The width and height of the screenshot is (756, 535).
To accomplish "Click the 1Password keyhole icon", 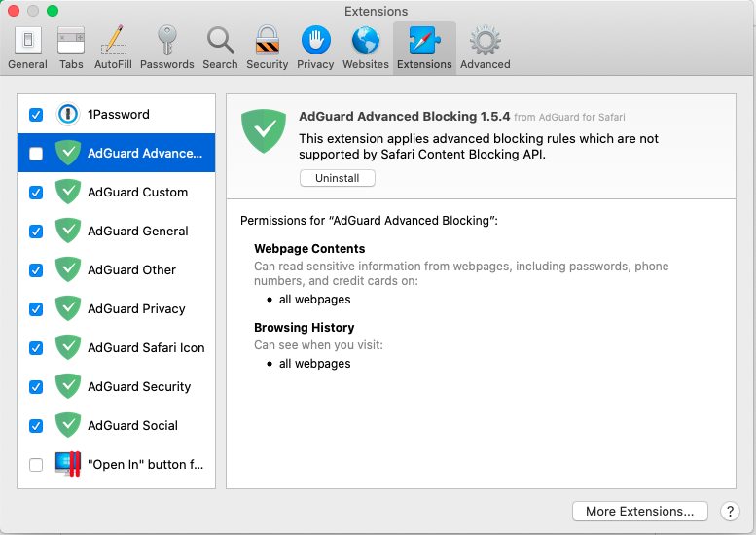I will 68,114.
